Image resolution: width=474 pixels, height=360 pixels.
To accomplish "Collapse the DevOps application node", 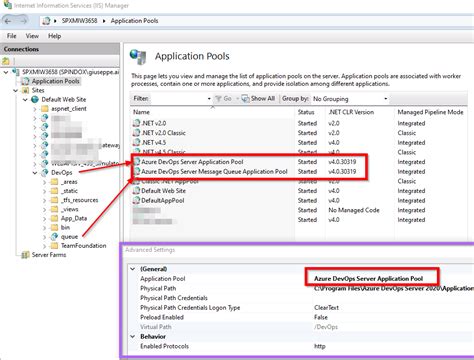I will click(x=35, y=173).
